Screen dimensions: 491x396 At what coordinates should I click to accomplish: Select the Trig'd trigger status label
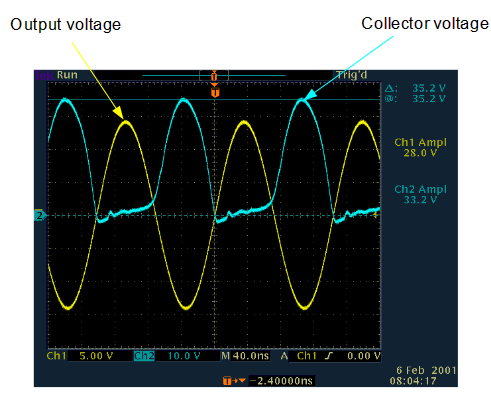[x=351, y=75]
